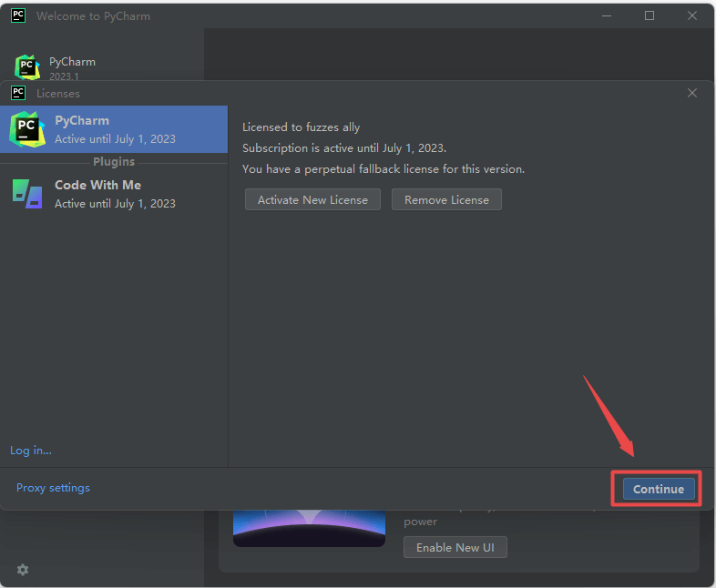
Task: Open the Log in... link
Action: [31, 450]
